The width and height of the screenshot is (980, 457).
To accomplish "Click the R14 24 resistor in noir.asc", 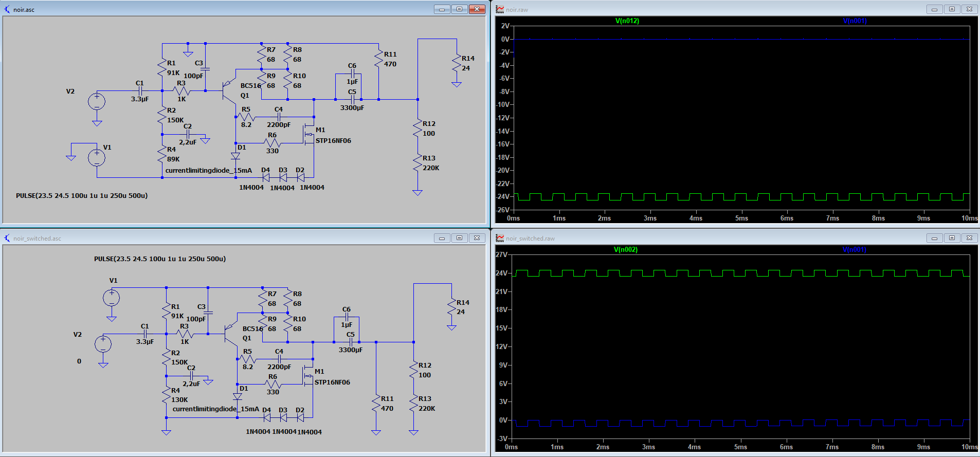I will click(457, 63).
